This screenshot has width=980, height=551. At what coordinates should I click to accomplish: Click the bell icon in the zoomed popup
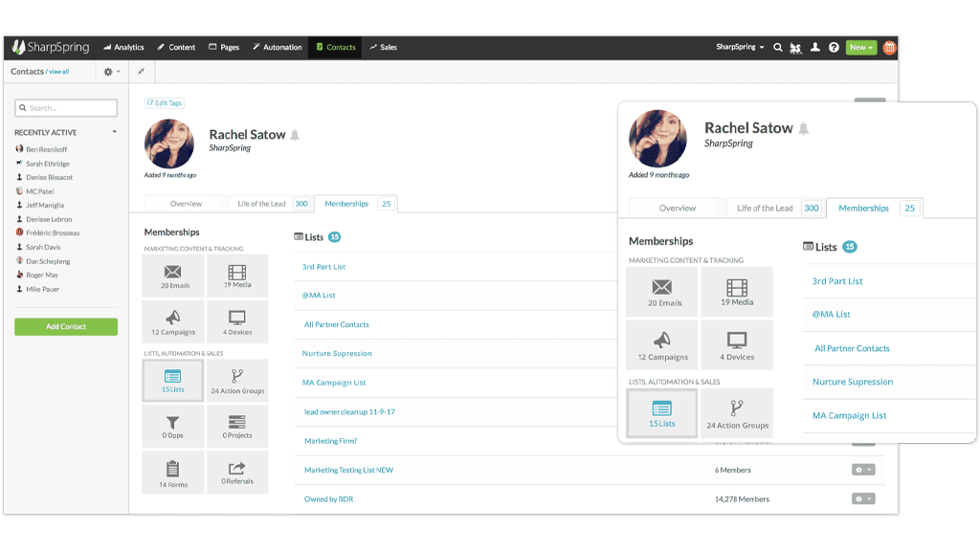pos(804,129)
